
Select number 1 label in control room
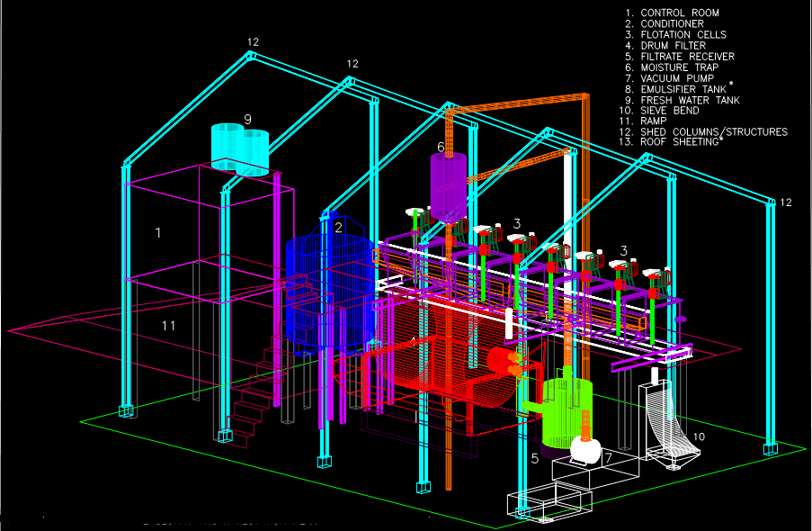157,233
